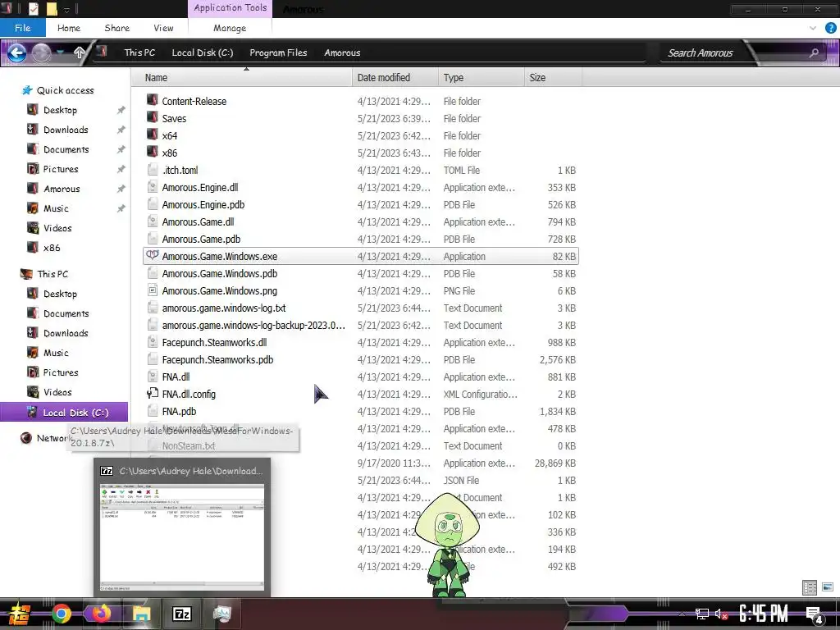Switch to the Home ribbon tab
The height and width of the screenshot is (630, 840).
[x=69, y=28]
